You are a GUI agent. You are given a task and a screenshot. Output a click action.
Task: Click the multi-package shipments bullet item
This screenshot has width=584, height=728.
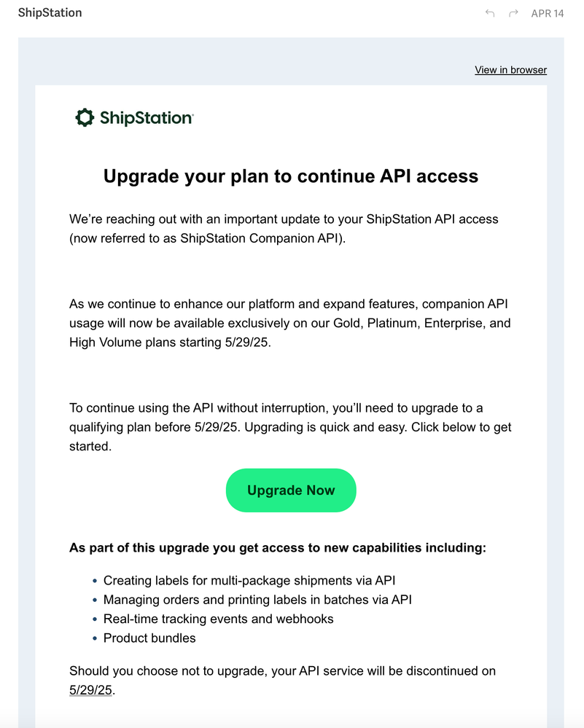[249, 581]
